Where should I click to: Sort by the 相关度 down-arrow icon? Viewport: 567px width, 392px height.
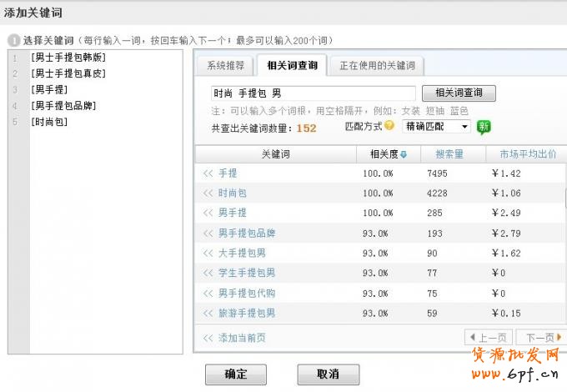pos(404,155)
